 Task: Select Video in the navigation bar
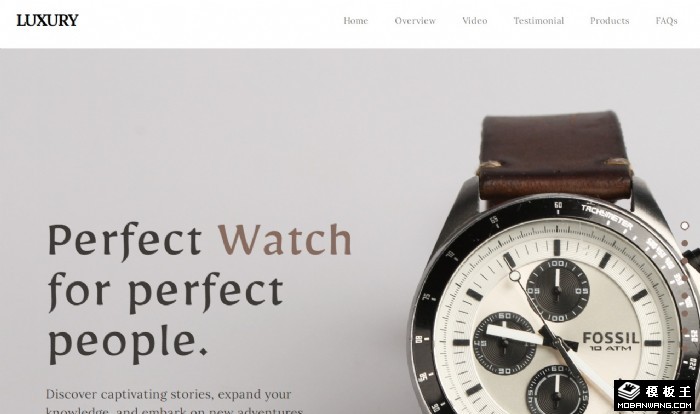(x=475, y=21)
